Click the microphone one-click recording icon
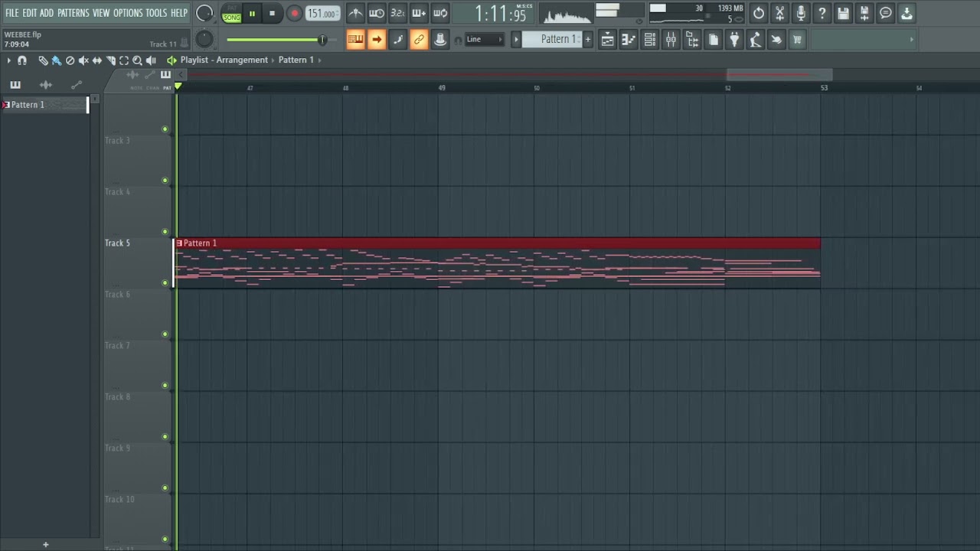Image resolution: width=980 pixels, height=551 pixels. coord(801,13)
